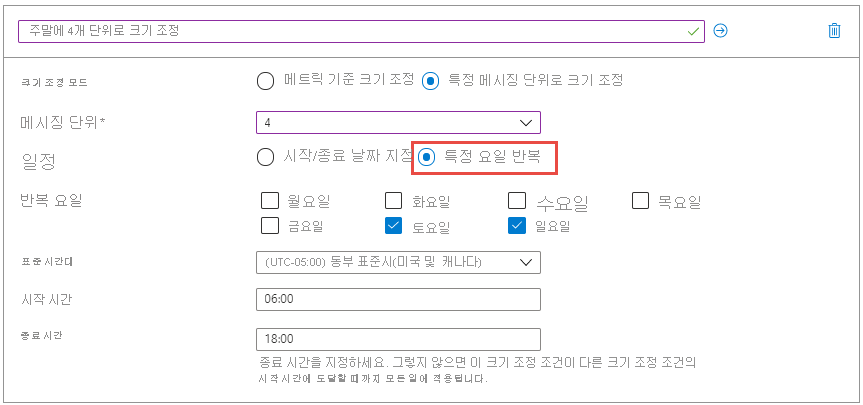Click the 반복 요일 label

[x=51, y=200]
